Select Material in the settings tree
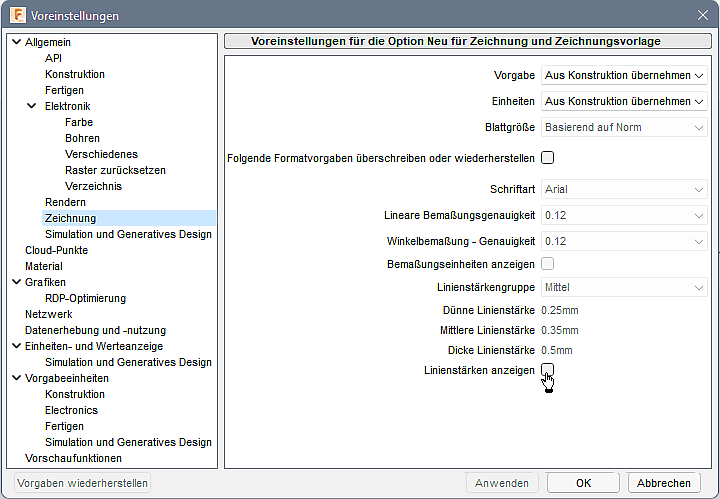 click(44, 266)
